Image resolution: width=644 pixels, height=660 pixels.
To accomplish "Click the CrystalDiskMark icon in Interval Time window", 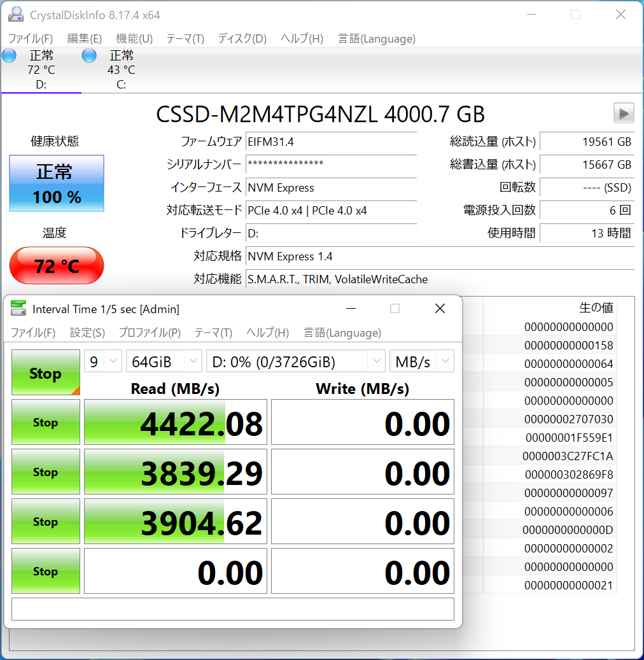I will pyautogui.click(x=18, y=309).
